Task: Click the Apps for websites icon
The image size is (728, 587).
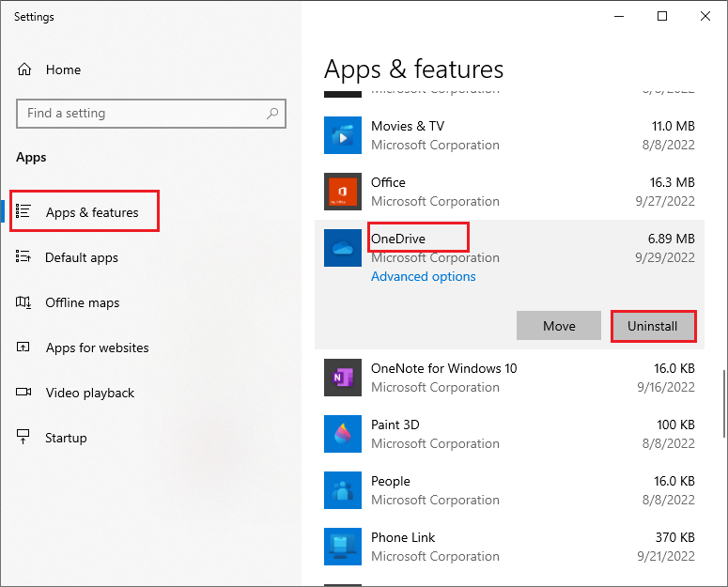Action: [x=23, y=348]
